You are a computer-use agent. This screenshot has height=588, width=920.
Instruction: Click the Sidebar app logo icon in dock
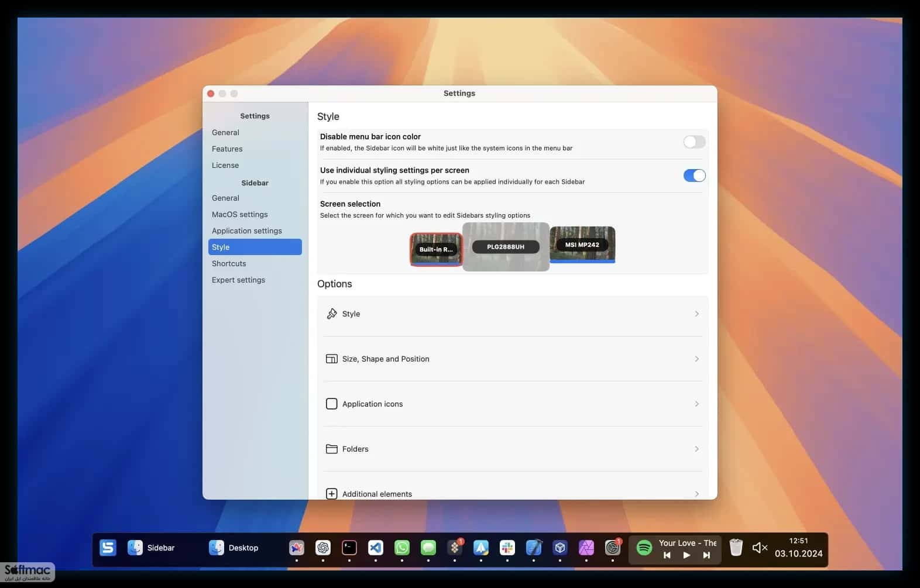point(108,548)
